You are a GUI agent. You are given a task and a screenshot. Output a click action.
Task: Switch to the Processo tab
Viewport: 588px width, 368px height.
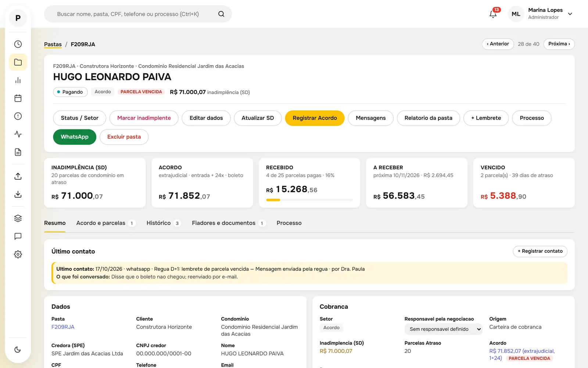click(289, 223)
